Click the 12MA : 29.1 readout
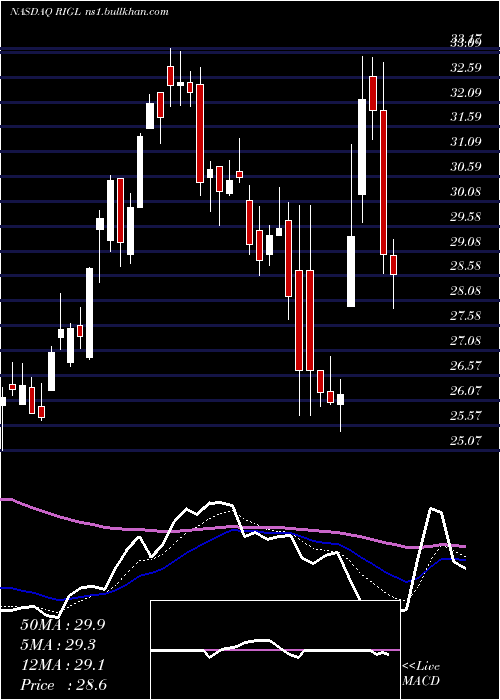The image size is (500, 700). pyautogui.click(x=63, y=665)
